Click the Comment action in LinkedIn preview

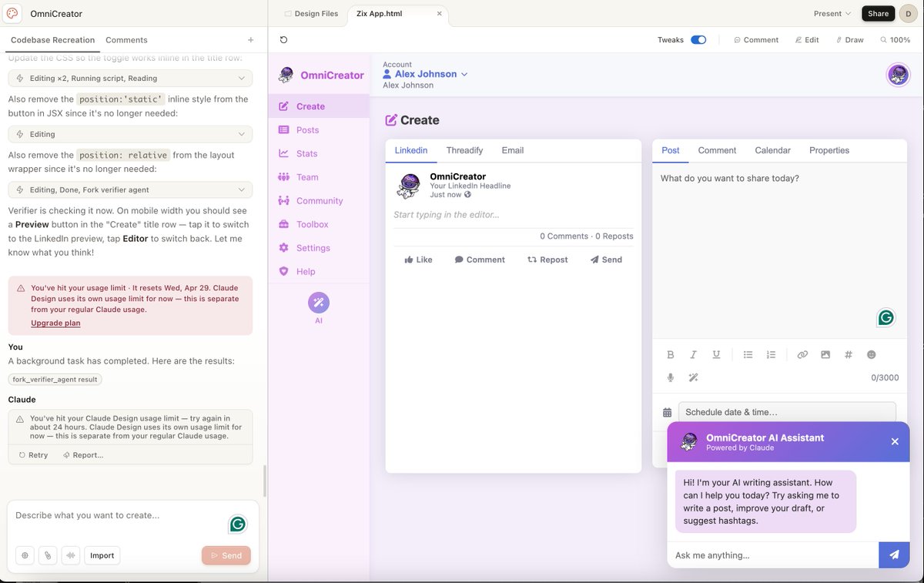[480, 260]
